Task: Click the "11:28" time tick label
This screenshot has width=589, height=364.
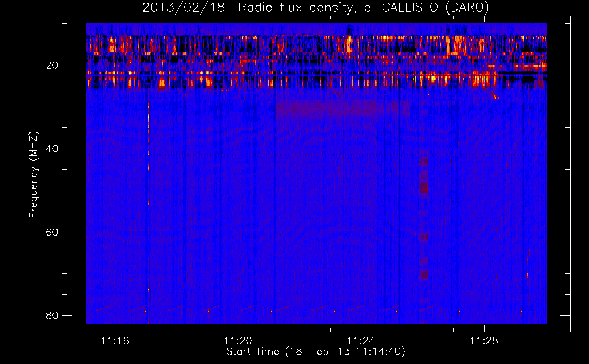Action: pyautogui.click(x=484, y=341)
